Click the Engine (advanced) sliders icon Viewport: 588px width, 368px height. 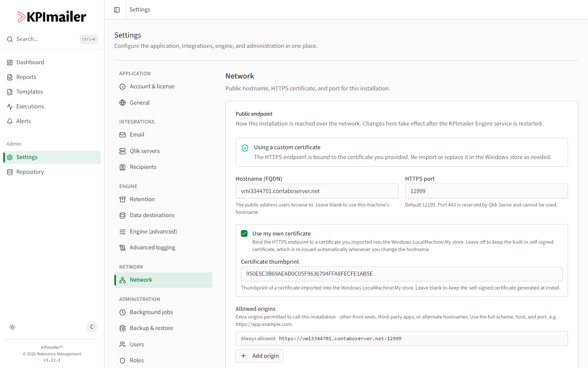(x=122, y=232)
